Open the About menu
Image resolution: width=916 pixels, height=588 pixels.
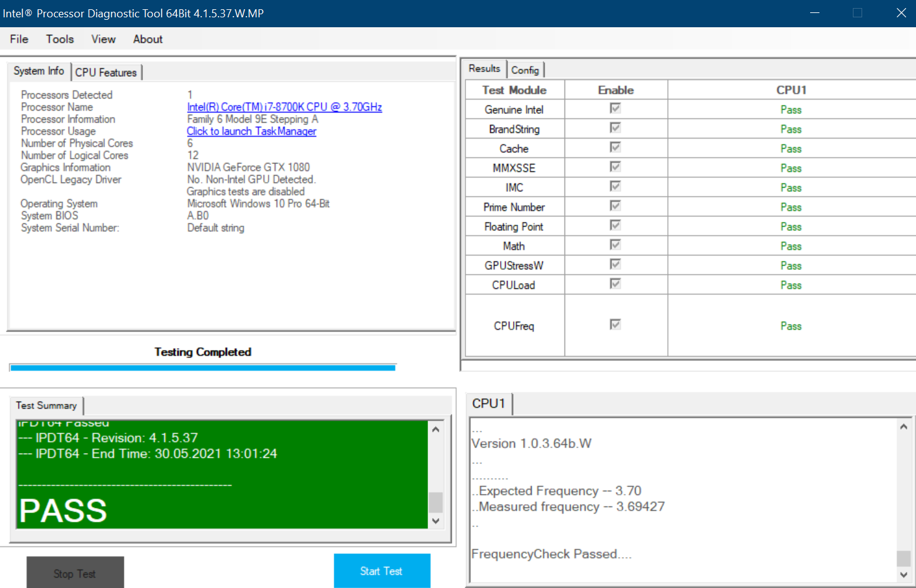(x=148, y=39)
